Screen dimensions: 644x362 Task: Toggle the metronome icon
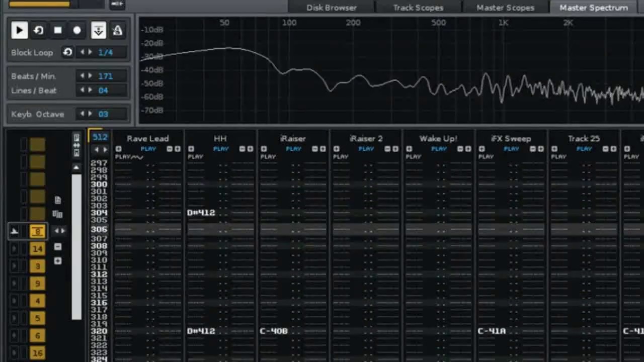[117, 30]
